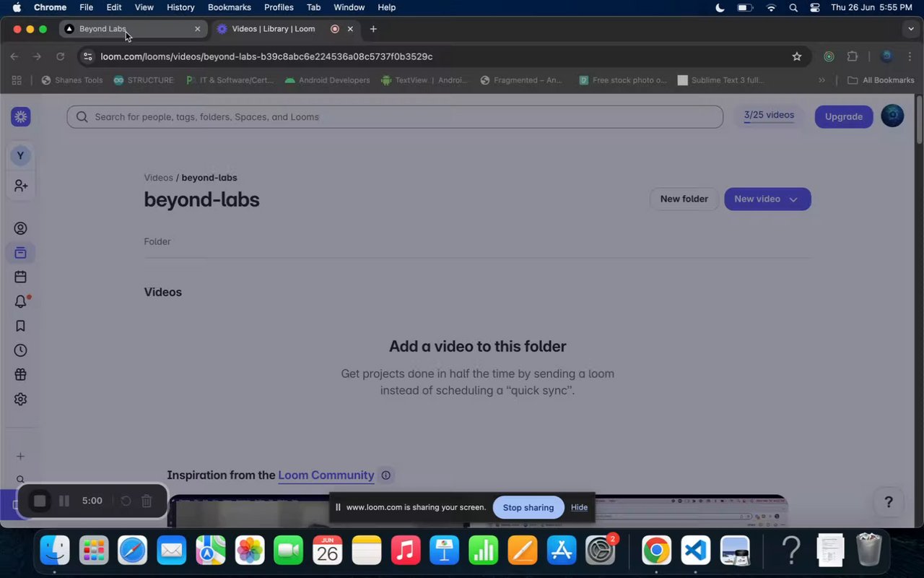Click the info icon beside Loom Community

pos(386,475)
